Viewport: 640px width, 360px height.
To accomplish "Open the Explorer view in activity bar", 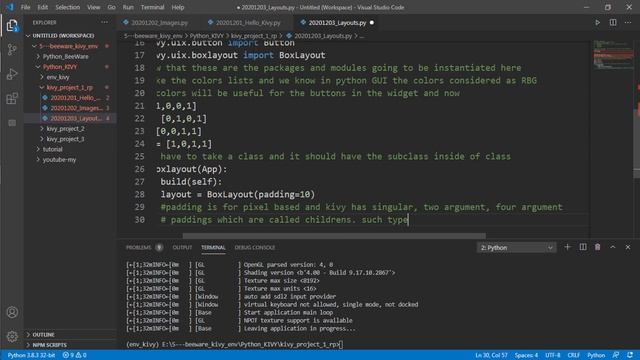I will point(12,26).
